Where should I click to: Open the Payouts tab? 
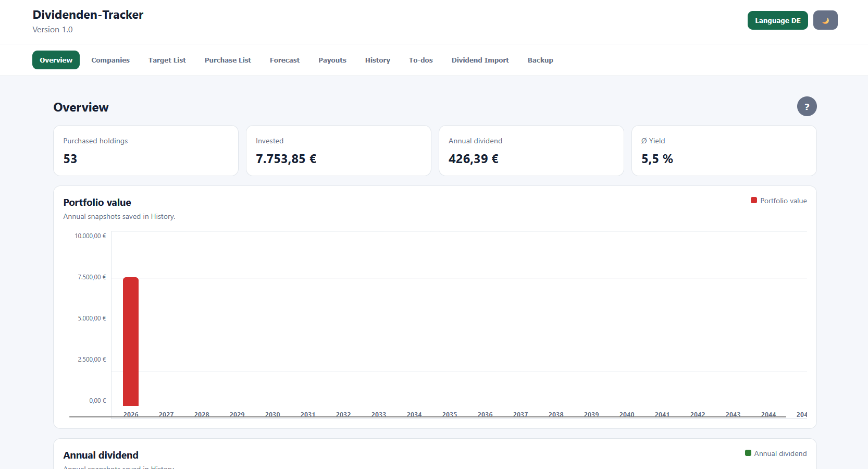click(332, 60)
